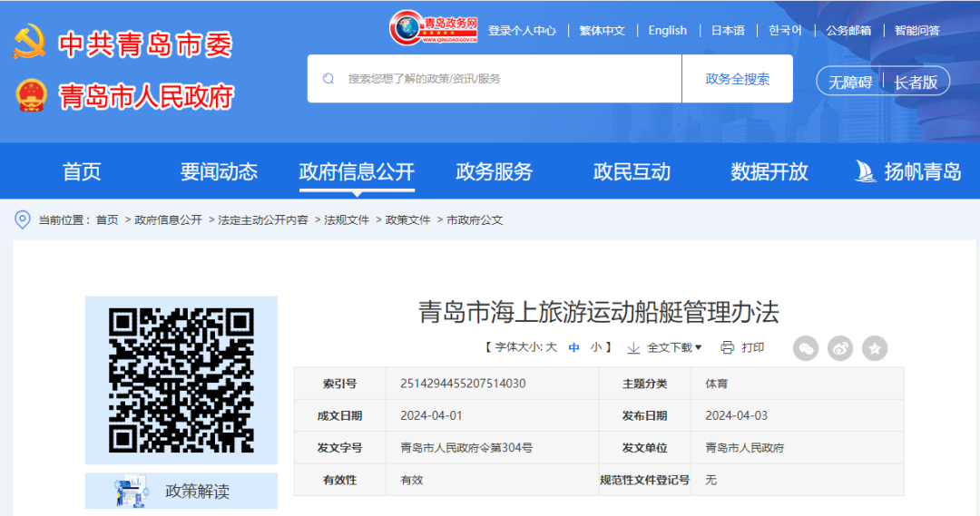Click the download arrow icon before 全文下载
Image resolution: width=980 pixels, height=516 pixels.
[633, 348]
